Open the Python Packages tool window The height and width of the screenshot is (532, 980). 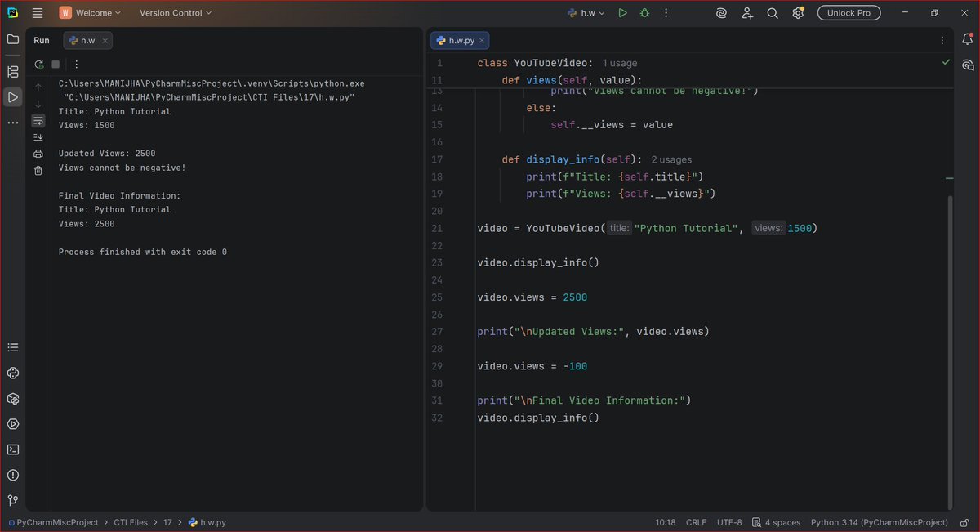tap(13, 399)
